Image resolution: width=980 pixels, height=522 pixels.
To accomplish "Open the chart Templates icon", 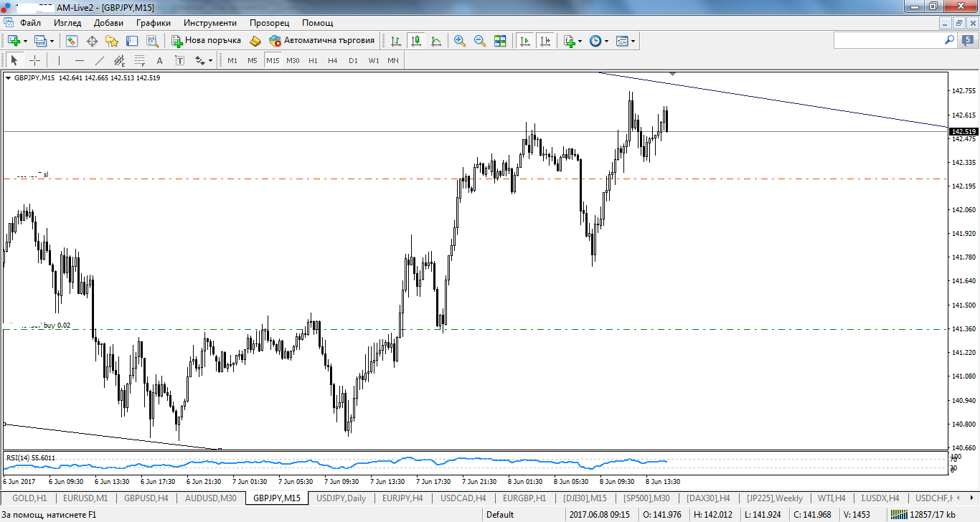I will [x=622, y=41].
